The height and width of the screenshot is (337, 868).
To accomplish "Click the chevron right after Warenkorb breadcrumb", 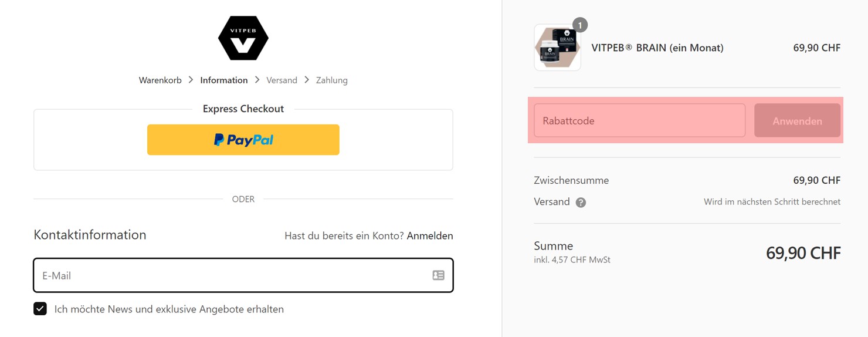I will 191,80.
